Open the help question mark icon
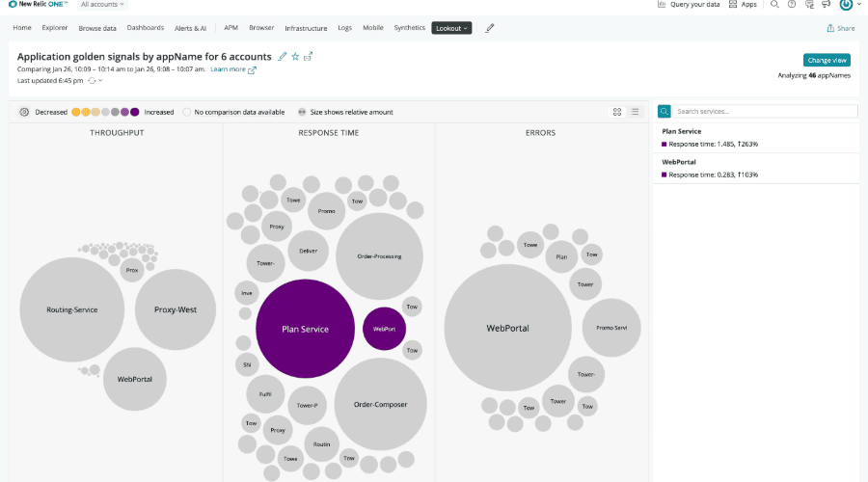868x482 pixels. pos(791,5)
